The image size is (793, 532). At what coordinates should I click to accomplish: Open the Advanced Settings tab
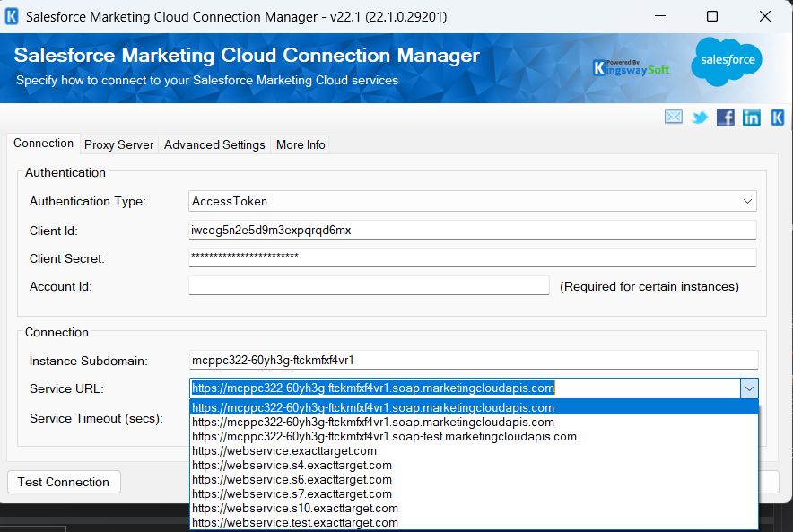[214, 144]
